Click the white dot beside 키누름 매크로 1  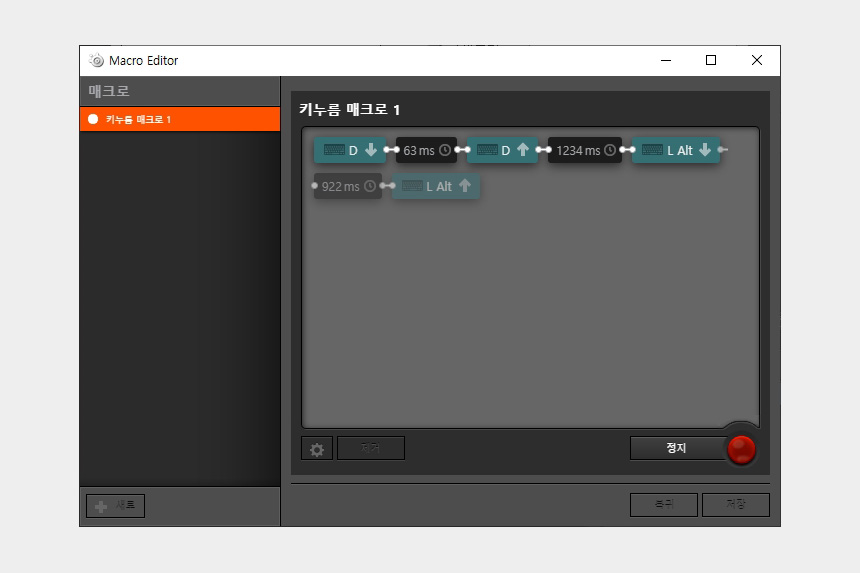tap(93, 119)
